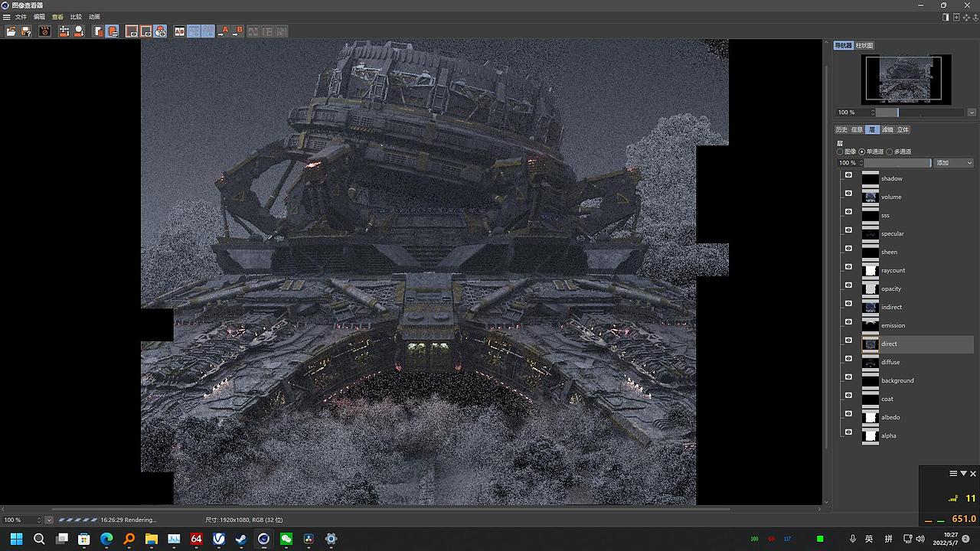
Task: Click the Set as B icon
Action: tap(238, 31)
